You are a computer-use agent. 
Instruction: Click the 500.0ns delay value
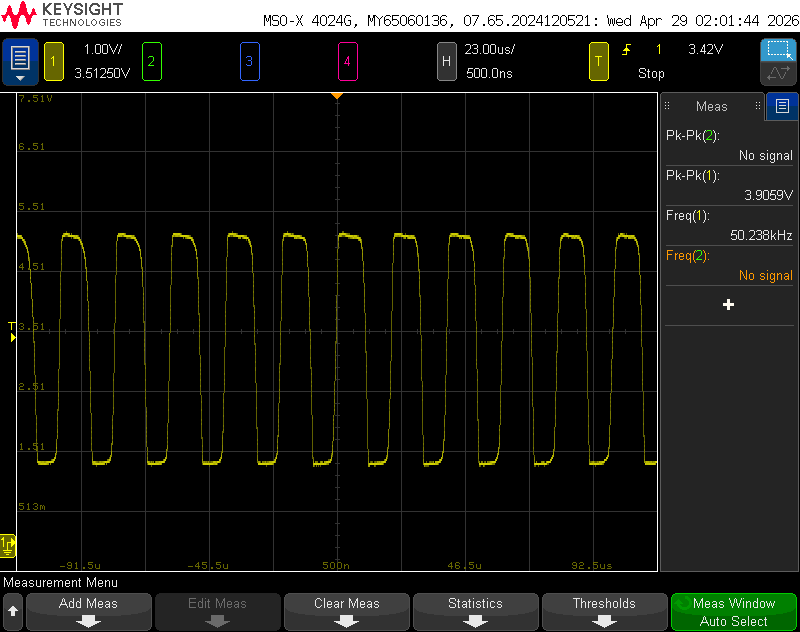tap(489, 73)
